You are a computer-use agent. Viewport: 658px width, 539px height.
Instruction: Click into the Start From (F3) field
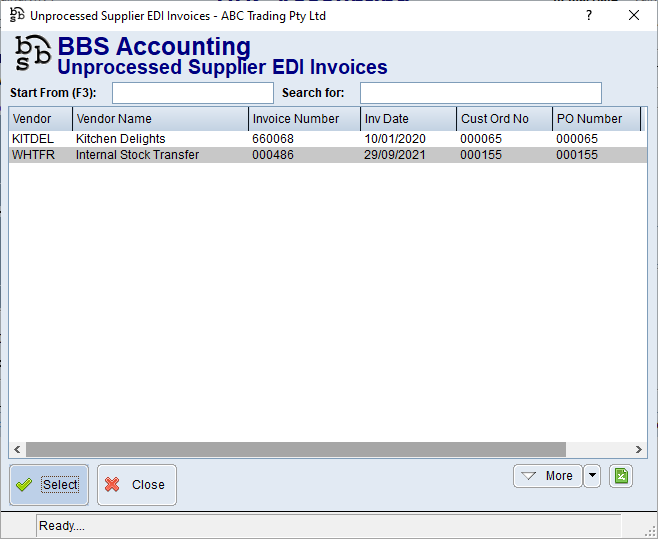(x=192, y=93)
